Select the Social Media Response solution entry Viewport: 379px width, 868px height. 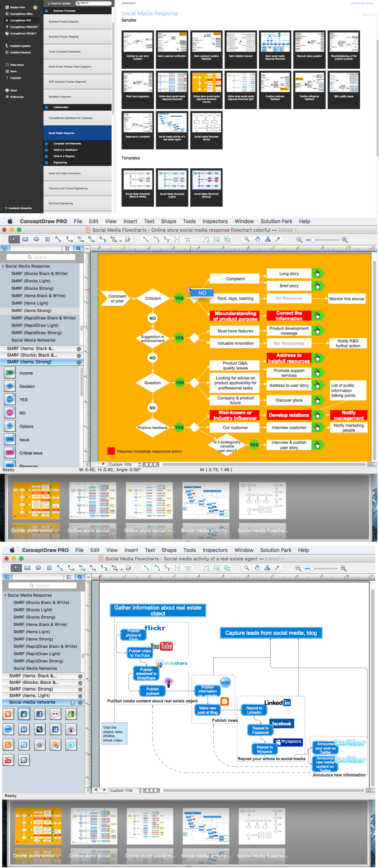pyautogui.click(x=78, y=133)
